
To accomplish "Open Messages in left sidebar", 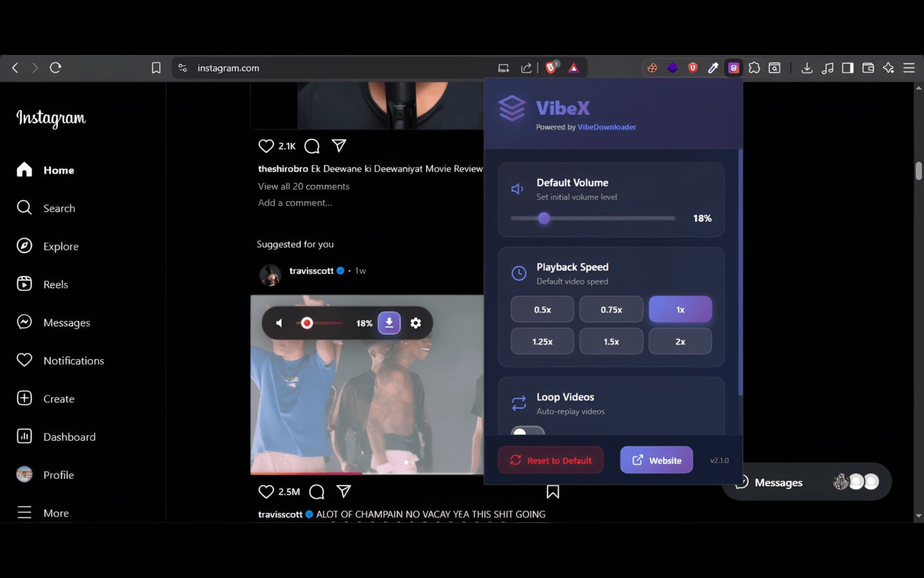I will click(53, 322).
